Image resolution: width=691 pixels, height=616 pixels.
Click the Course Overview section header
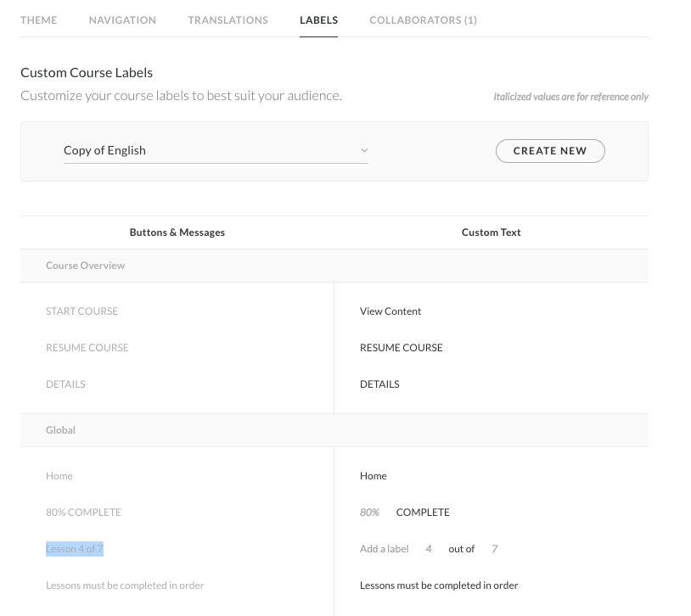(x=85, y=266)
